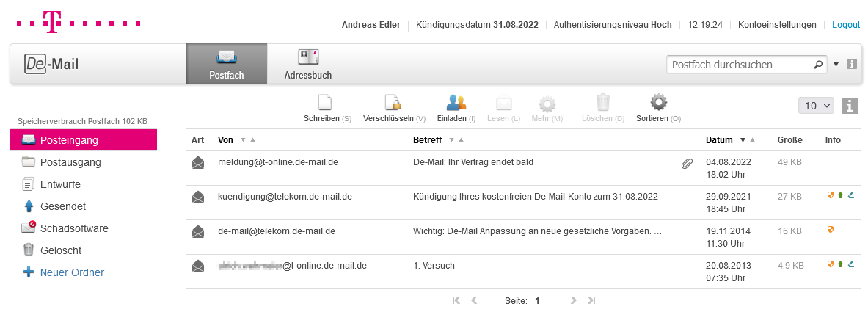Sort Datum column ascending
The height and width of the screenshot is (323, 868).
click(752, 140)
